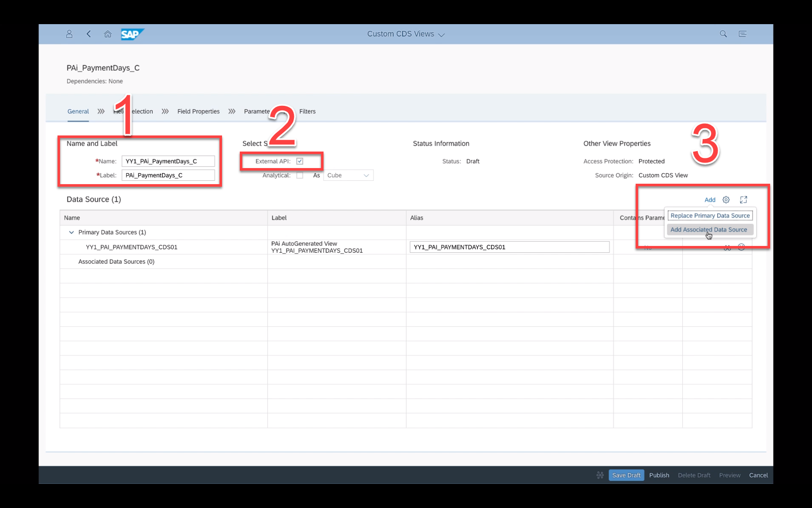The width and height of the screenshot is (812, 508).
Task: Click the Save Draft button
Action: [626, 475]
